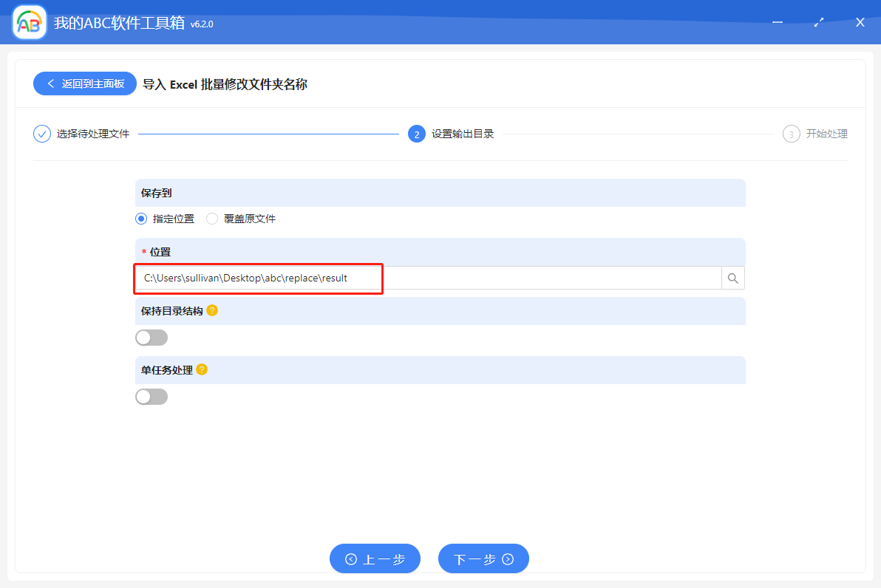The width and height of the screenshot is (881, 588).
Task: Select the 覆盖原文件 radio option
Action: point(212,218)
